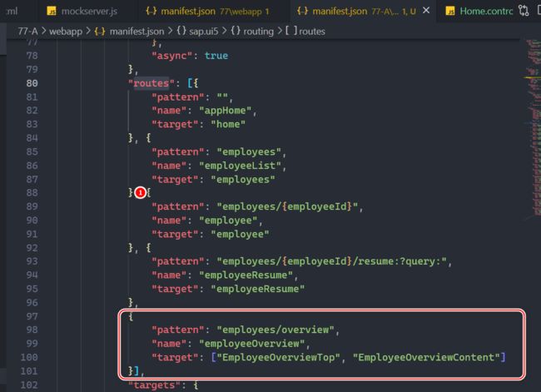Screen dimensions: 541x392
Task: Open the webapp breadcrumb dropdown
Action: pos(68,31)
